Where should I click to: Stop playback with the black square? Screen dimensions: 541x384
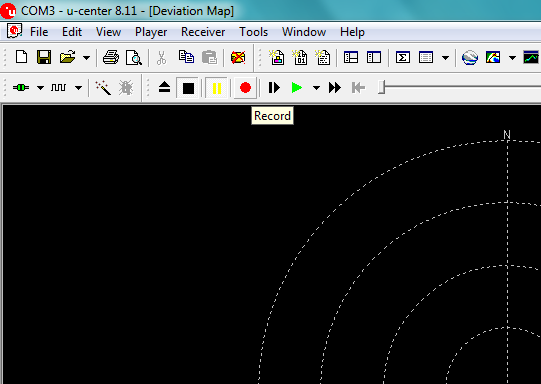[188, 88]
